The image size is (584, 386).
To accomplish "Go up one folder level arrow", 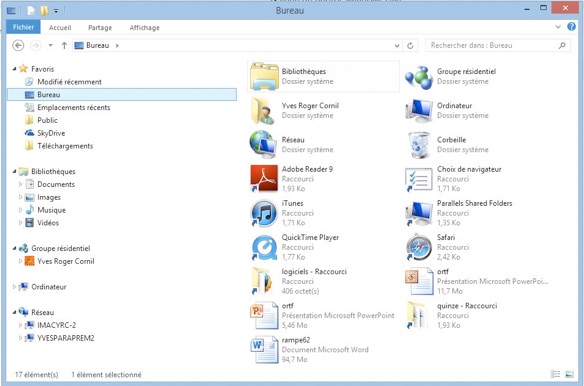I will click(64, 45).
